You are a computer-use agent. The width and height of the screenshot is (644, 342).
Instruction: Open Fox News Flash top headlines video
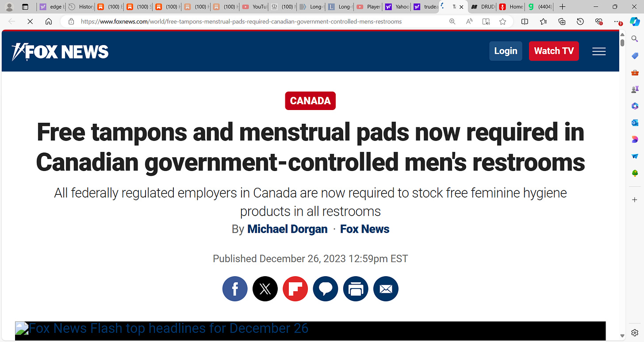click(310, 331)
